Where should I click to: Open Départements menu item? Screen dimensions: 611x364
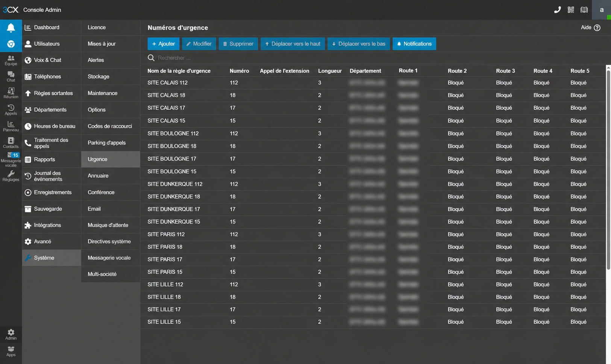(x=52, y=110)
